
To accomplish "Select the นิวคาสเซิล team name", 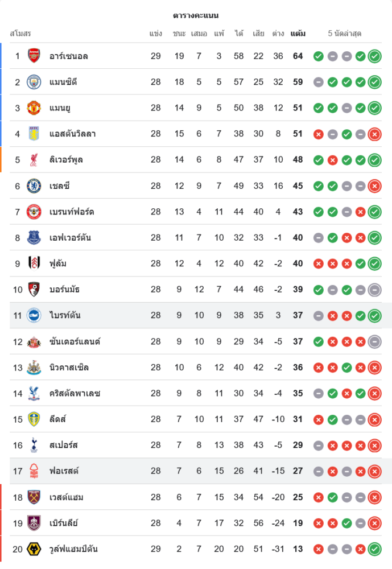I will [69, 368].
